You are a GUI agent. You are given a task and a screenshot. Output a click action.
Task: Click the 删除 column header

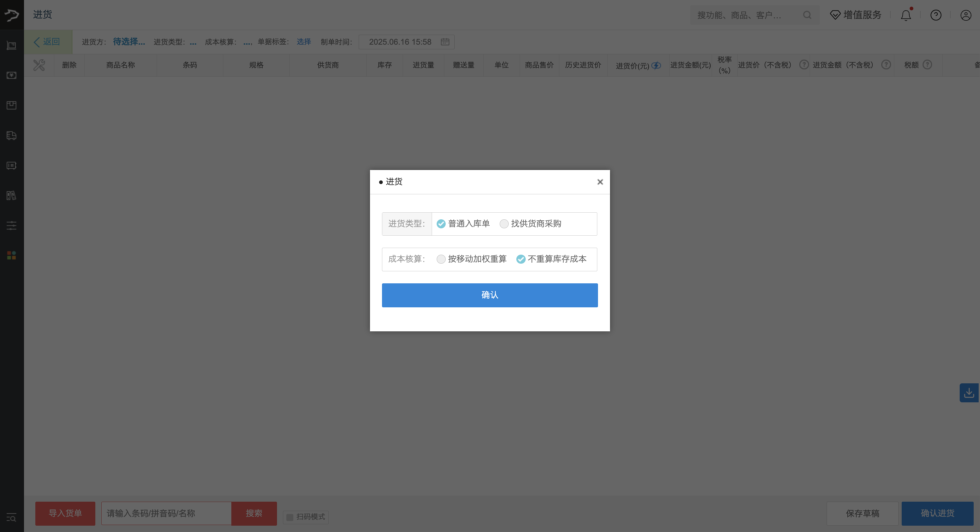pos(69,65)
